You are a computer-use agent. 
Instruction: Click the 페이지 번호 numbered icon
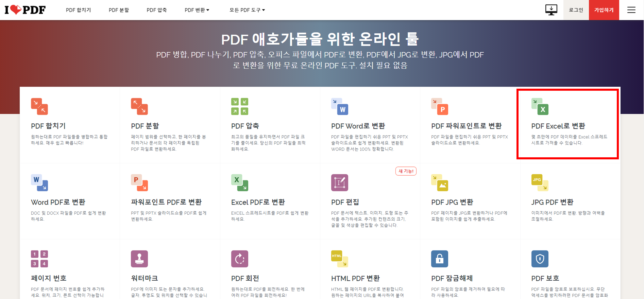[39, 259]
